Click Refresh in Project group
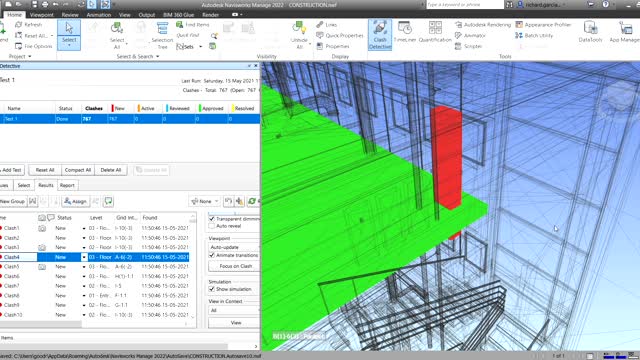 29,24
